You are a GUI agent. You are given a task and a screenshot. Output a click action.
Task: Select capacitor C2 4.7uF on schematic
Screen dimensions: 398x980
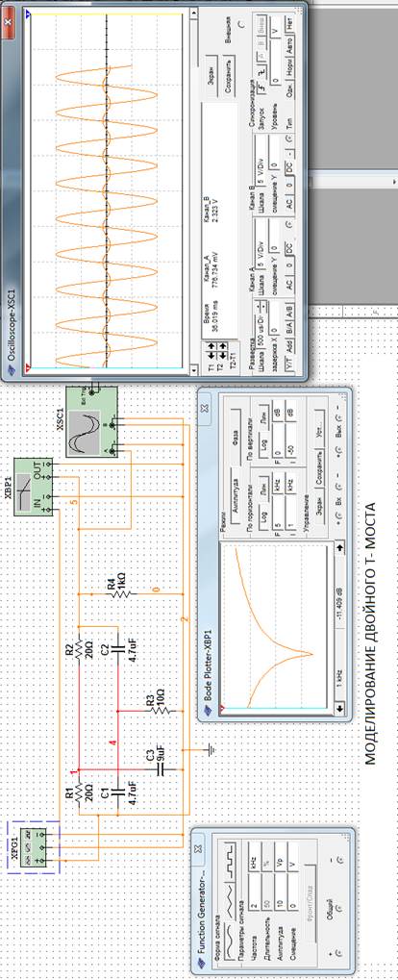[118, 650]
